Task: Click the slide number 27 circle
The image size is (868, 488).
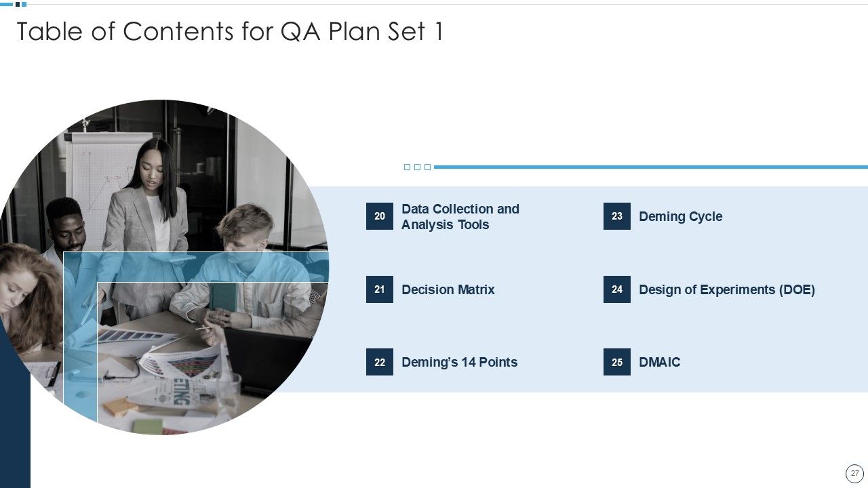Action: coord(854,473)
